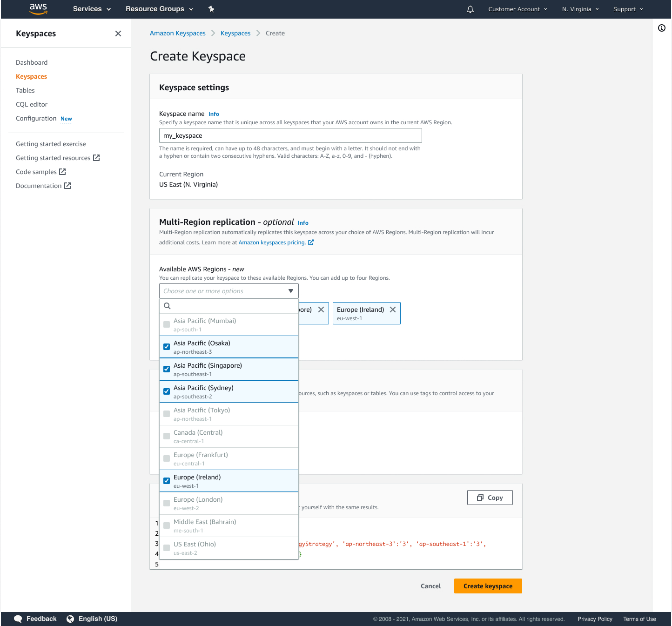The height and width of the screenshot is (626, 672).
Task: Click inside the keyspace name input field
Action: (290, 135)
